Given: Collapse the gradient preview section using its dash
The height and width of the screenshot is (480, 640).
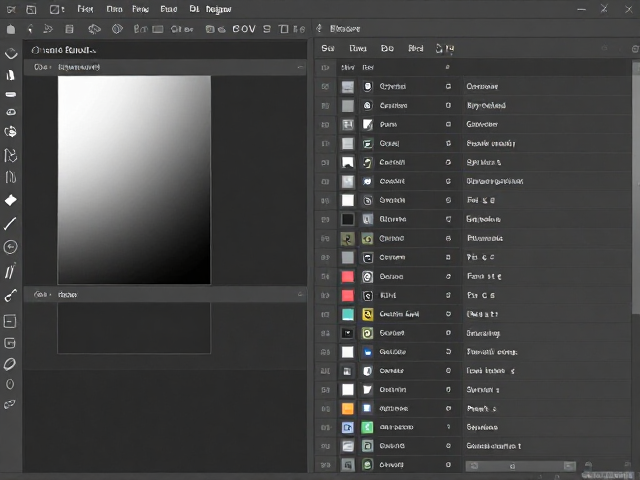Looking at the screenshot, I should [301, 67].
